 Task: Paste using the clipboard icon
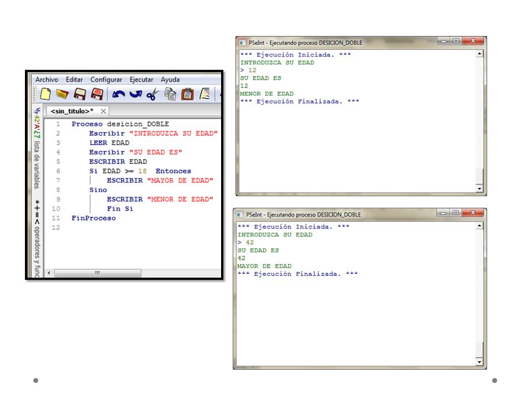(x=187, y=94)
